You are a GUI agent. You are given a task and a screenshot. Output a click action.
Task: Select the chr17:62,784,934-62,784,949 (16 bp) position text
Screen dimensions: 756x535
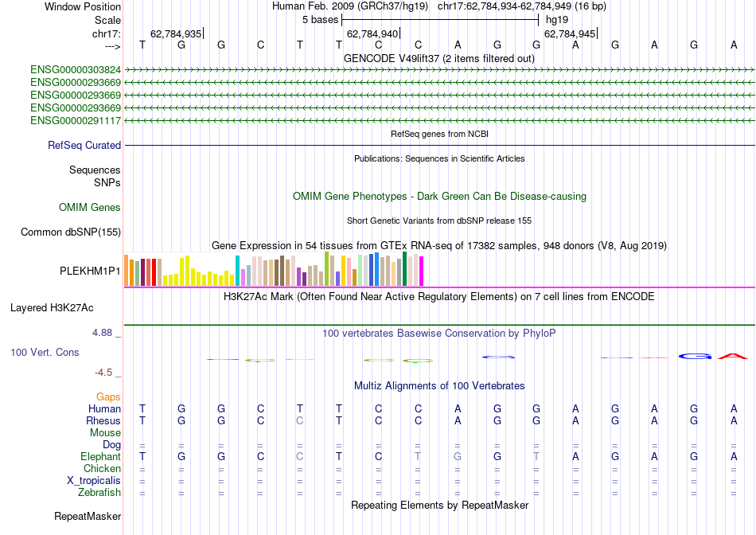tap(522, 6)
